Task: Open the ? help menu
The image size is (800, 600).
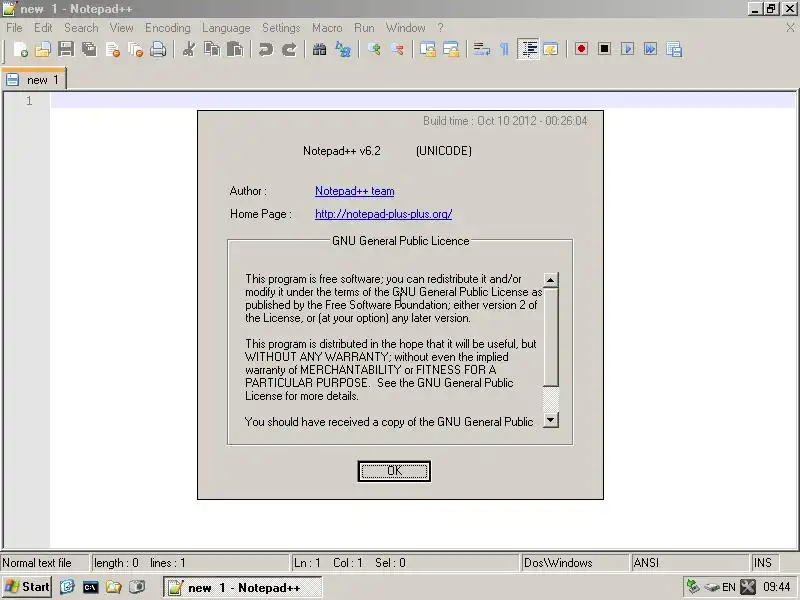Action: tap(440, 28)
